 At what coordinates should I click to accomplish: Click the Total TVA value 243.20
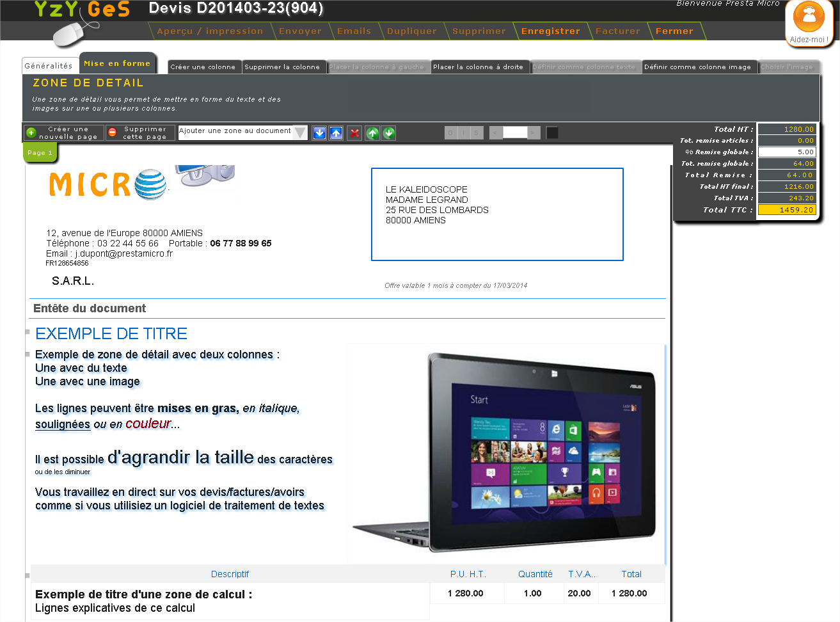coord(787,198)
